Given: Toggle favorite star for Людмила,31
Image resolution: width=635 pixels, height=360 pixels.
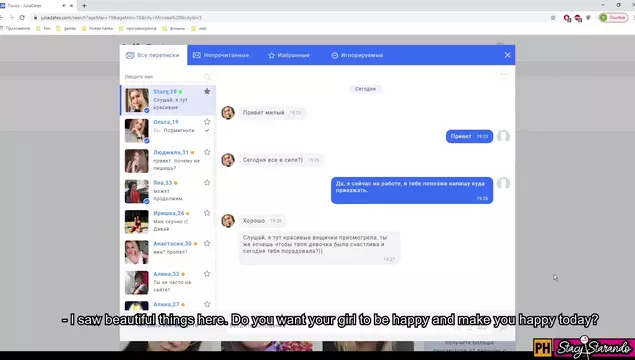Looking at the screenshot, I should [207, 152].
